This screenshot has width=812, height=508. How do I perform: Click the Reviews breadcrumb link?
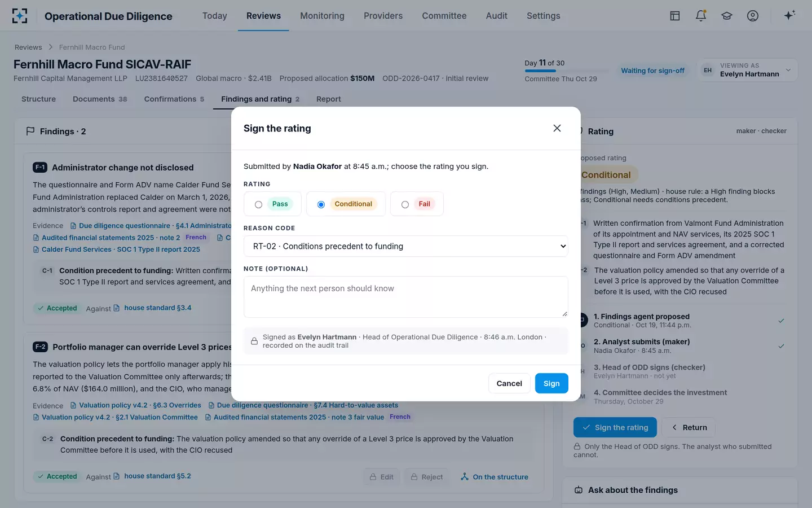(x=28, y=47)
